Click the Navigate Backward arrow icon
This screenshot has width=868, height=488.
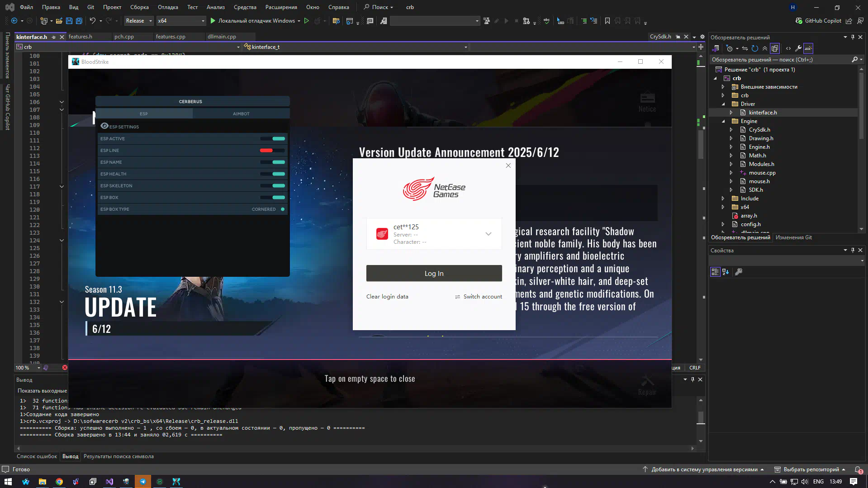14,21
